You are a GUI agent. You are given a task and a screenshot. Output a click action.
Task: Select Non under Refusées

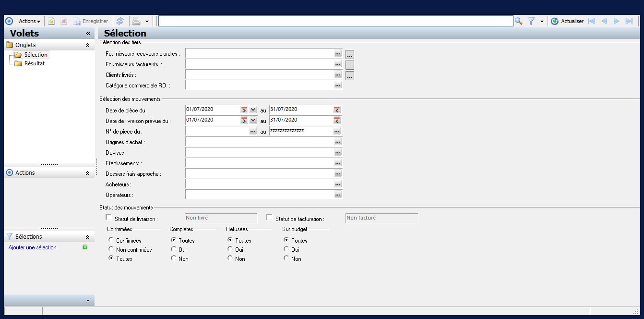pos(230,258)
